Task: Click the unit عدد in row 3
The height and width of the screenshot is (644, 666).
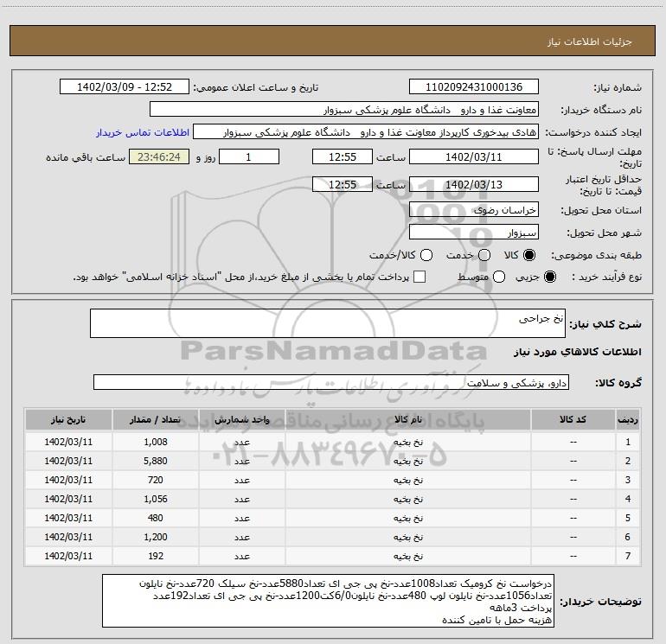Action: pyautogui.click(x=242, y=480)
